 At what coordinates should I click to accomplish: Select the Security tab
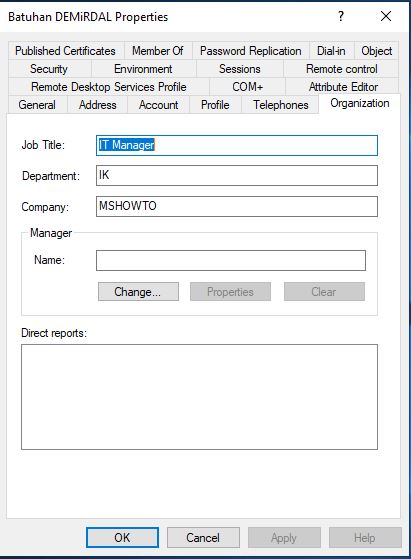pos(49,69)
